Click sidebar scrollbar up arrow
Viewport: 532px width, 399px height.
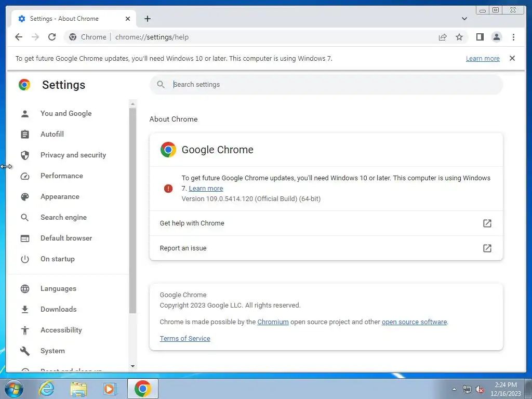click(132, 103)
